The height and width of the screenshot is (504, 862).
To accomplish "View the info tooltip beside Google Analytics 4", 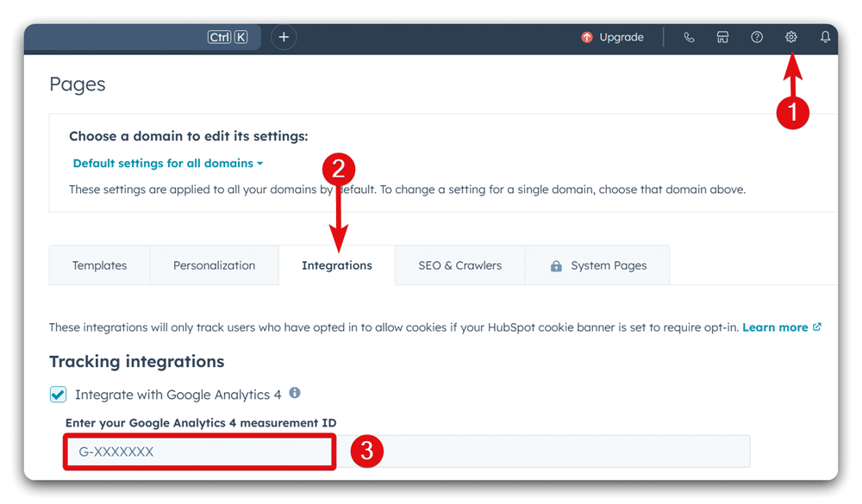I will click(294, 393).
